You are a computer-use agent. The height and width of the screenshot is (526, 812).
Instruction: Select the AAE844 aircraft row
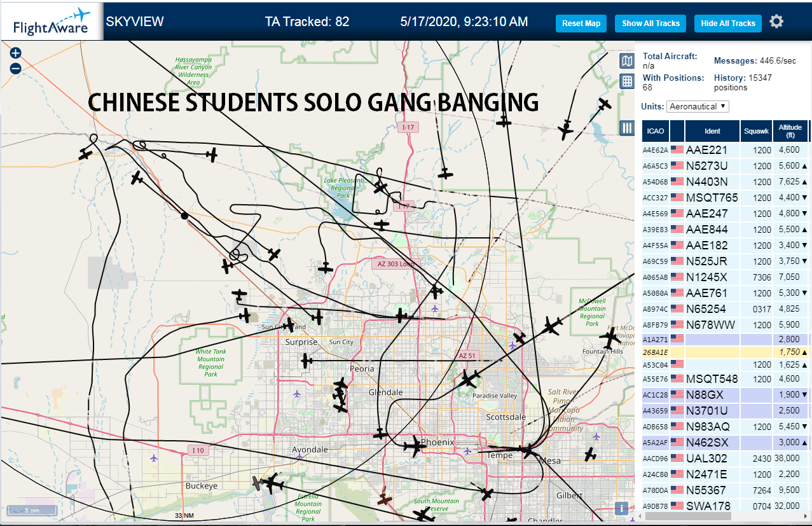click(x=726, y=230)
